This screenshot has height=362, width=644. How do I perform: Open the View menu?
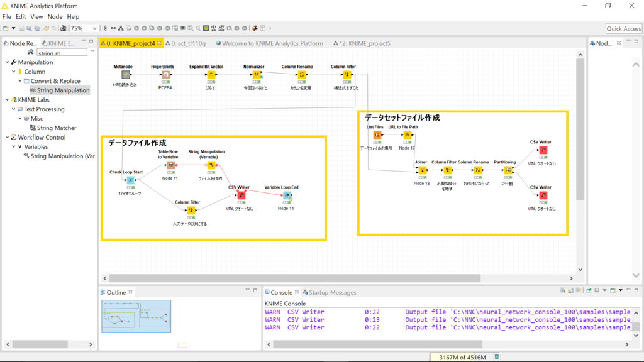tap(36, 17)
